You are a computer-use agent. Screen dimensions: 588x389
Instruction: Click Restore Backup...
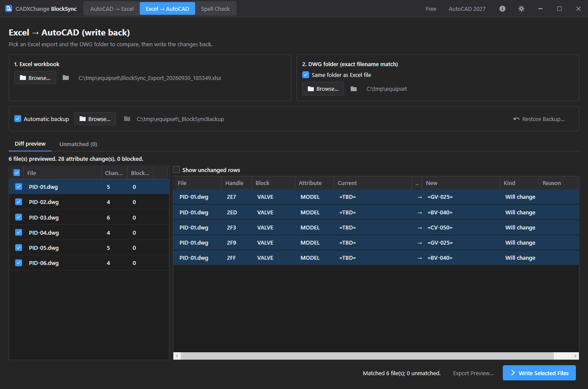pos(539,119)
